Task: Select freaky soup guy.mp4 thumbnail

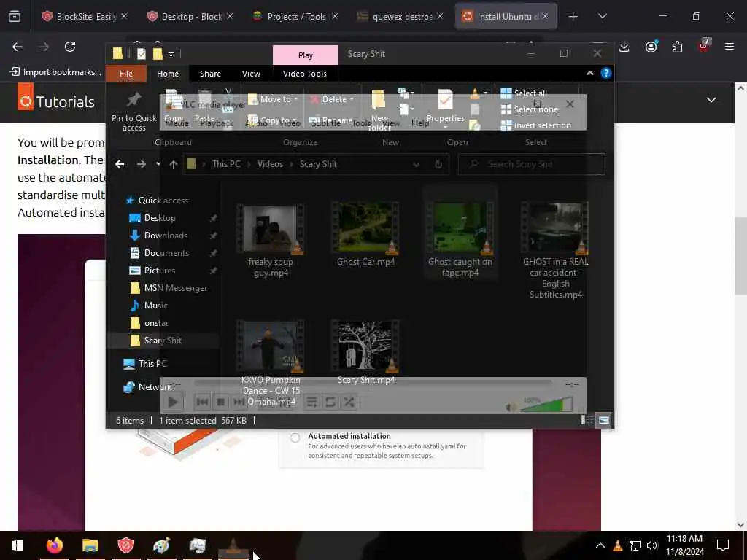Action: pyautogui.click(x=270, y=228)
